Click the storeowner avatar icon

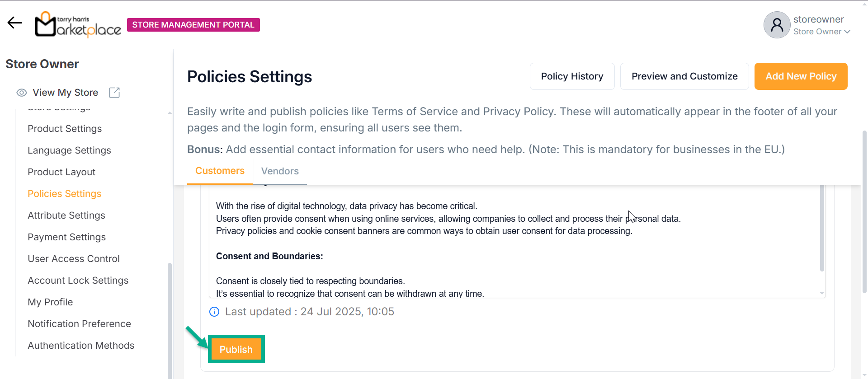(x=777, y=25)
